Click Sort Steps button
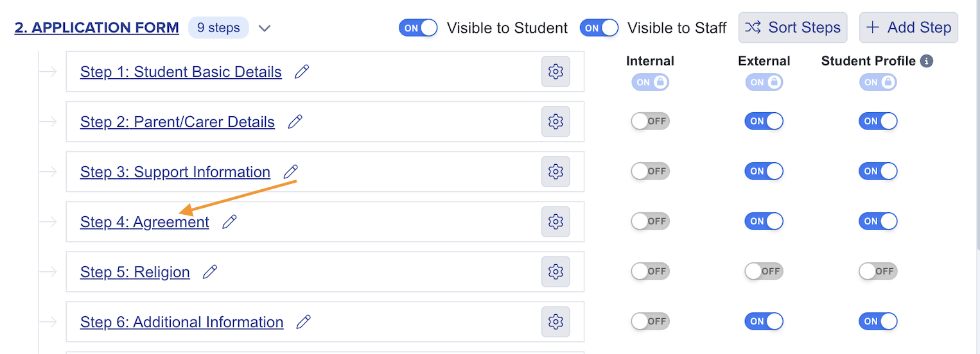The image size is (980, 354). (x=792, y=28)
